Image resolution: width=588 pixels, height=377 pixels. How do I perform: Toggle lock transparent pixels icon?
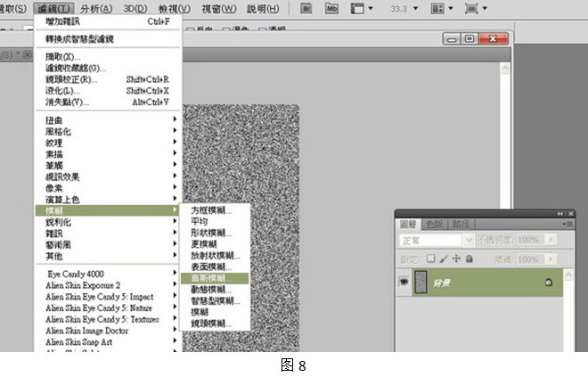click(x=431, y=258)
